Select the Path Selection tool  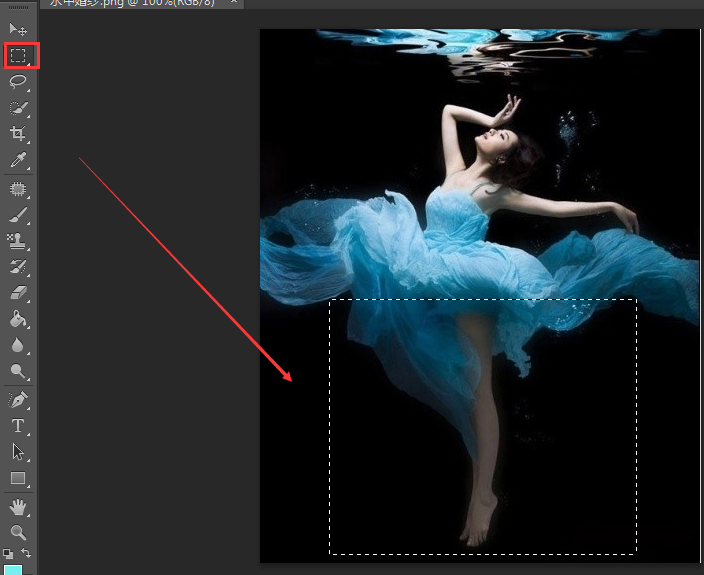point(18,452)
